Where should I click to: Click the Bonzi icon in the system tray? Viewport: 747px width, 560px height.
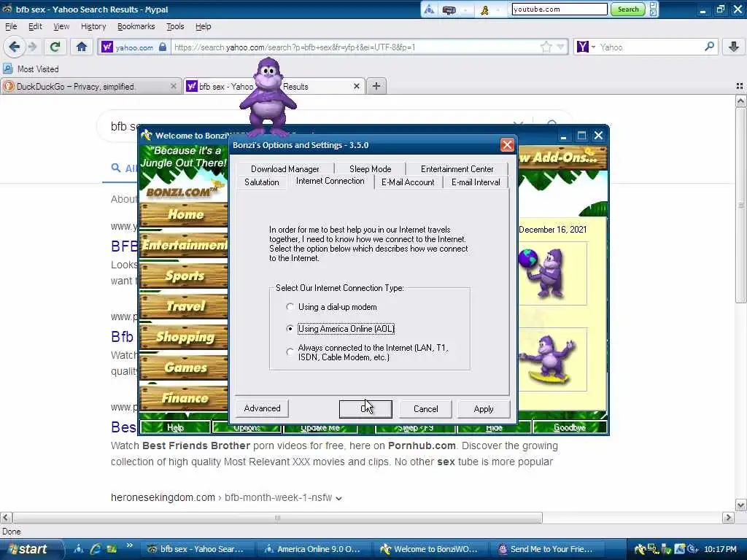640,549
